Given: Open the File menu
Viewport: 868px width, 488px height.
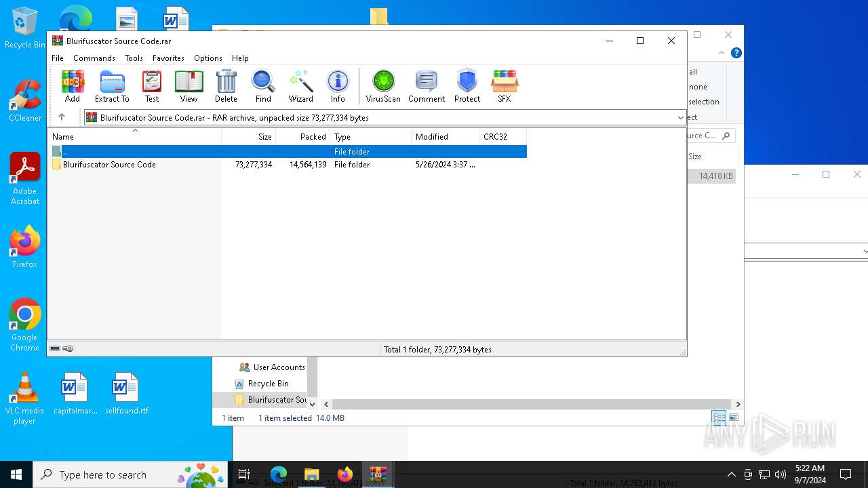Looking at the screenshot, I should (58, 58).
